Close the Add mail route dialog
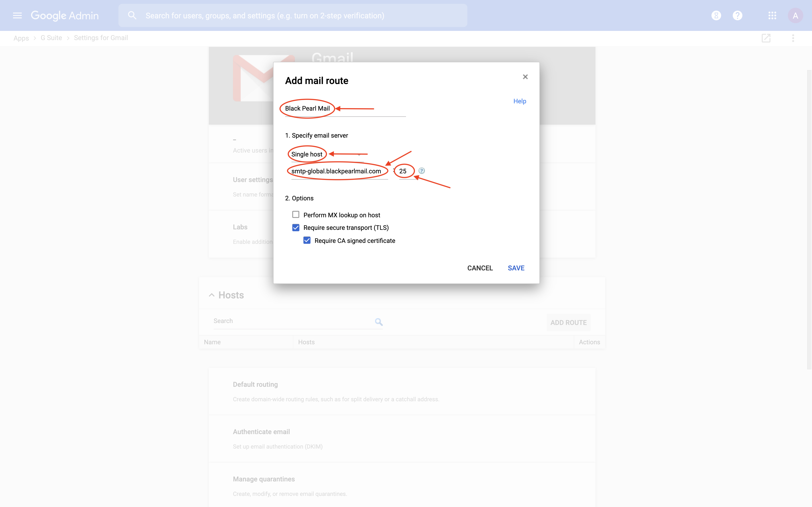Image resolution: width=812 pixels, height=507 pixels. (x=525, y=77)
